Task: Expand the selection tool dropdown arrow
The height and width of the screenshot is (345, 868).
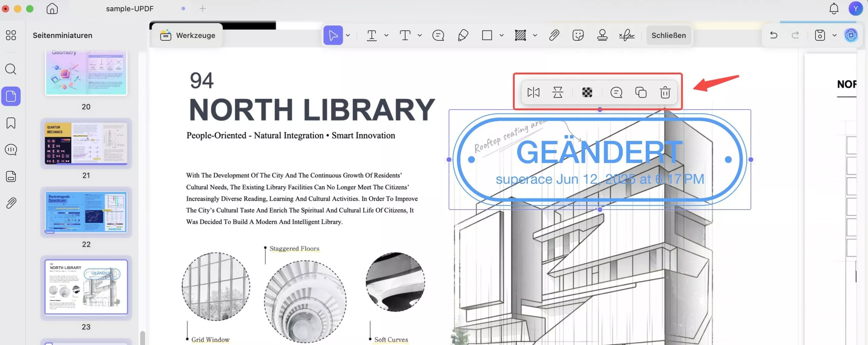Action: click(348, 35)
